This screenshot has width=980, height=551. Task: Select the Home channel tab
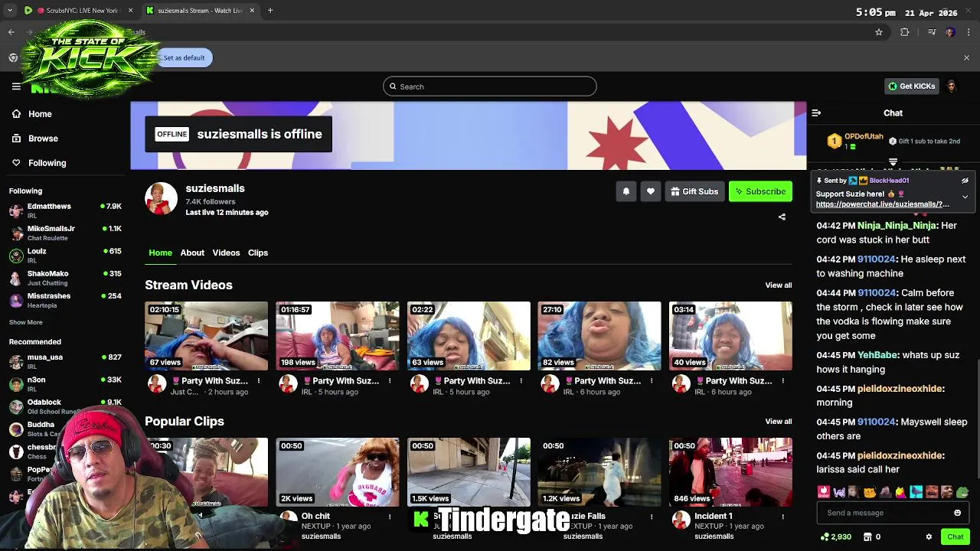tap(160, 253)
